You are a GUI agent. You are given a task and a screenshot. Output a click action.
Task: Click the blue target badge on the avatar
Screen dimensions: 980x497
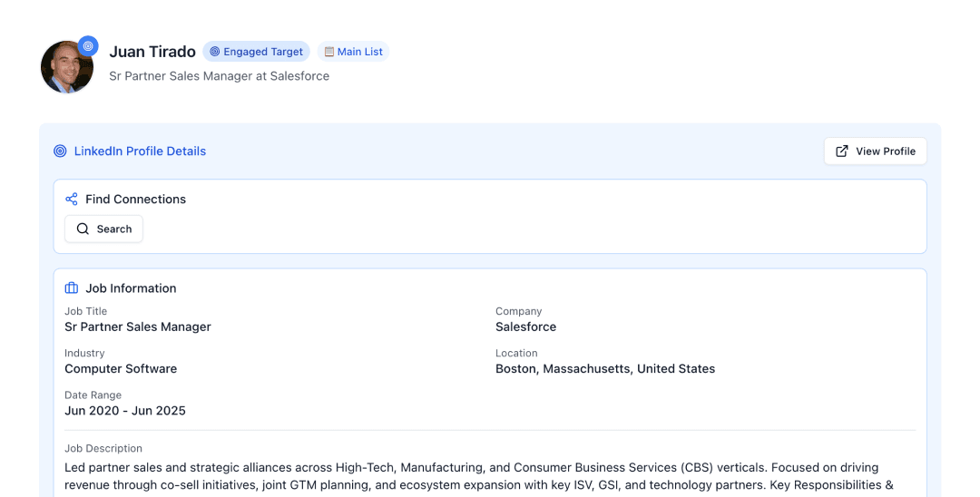click(x=88, y=45)
